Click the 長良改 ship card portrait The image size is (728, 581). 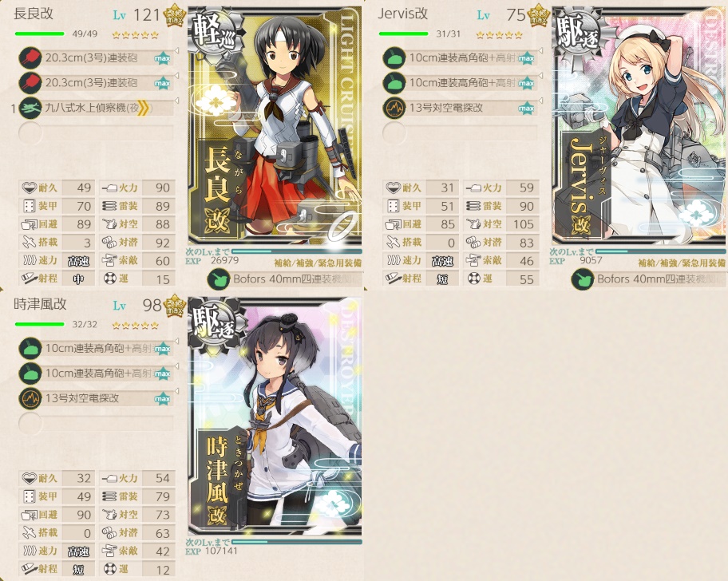tap(275, 125)
